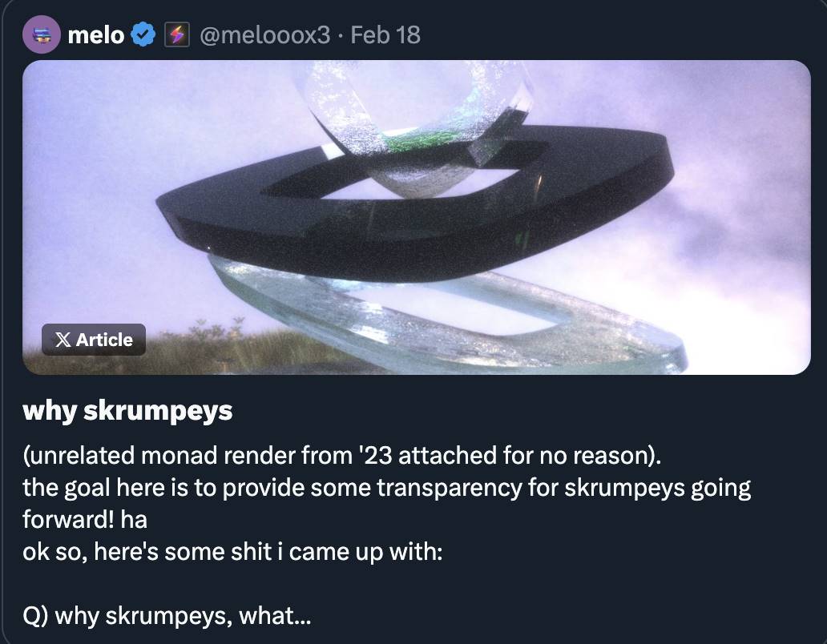The height and width of the screenshot is (644, 827).
Task: Click the blue verified checkmark badge
Action: click(143, 35)
